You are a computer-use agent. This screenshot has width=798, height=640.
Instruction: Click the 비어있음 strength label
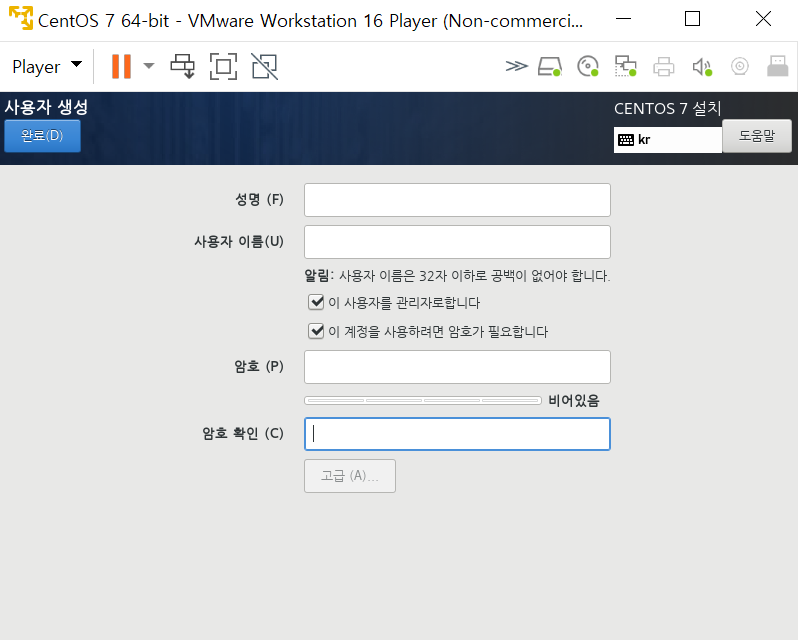click(x=574, y=401)
